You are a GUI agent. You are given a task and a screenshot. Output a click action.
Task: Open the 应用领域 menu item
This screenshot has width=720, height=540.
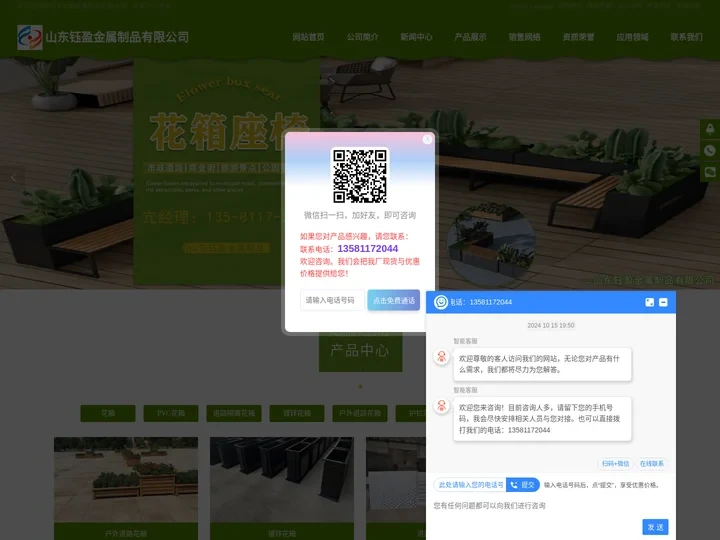632,37
